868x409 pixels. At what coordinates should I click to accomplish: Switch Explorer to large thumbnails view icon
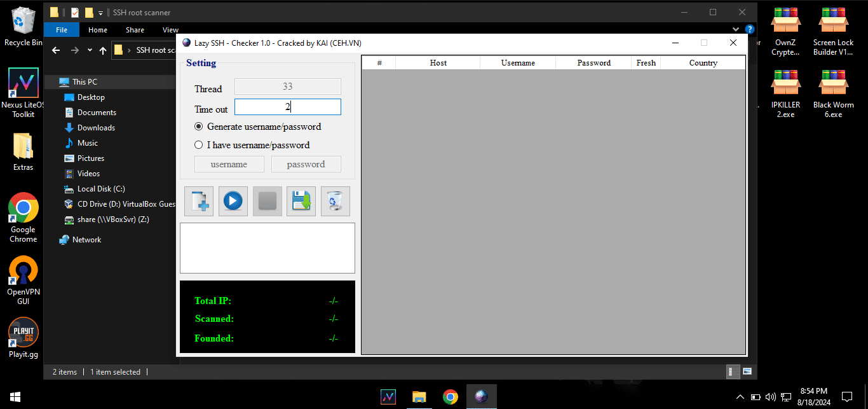coord(747,371)
